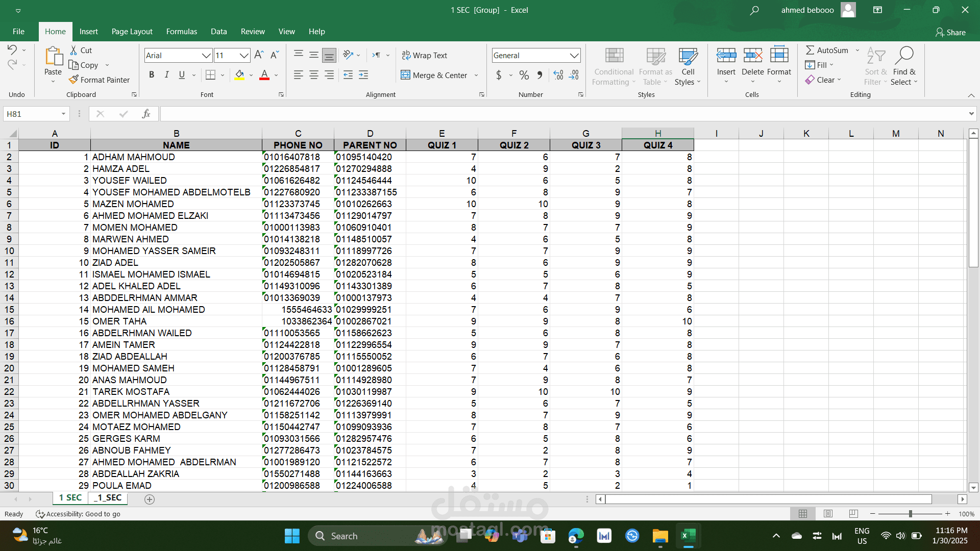Click the Clear button

[x=820, y=80]
